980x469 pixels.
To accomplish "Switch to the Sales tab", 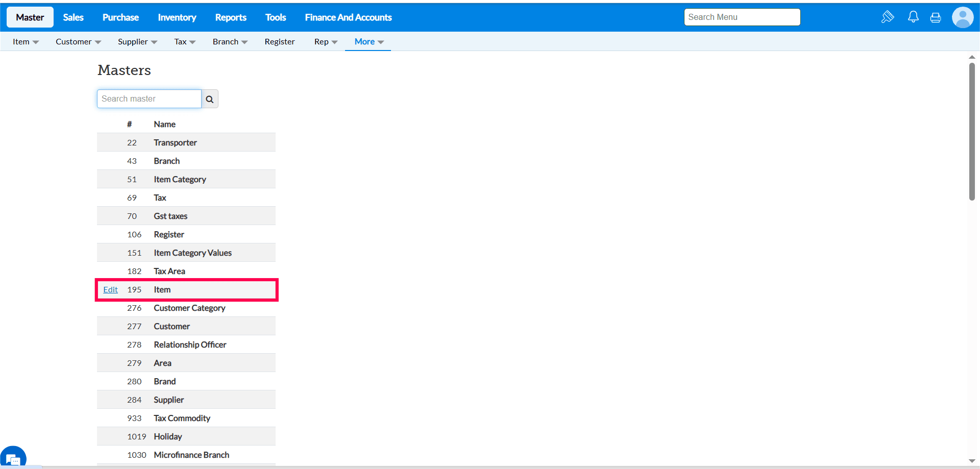I will 73,17.
